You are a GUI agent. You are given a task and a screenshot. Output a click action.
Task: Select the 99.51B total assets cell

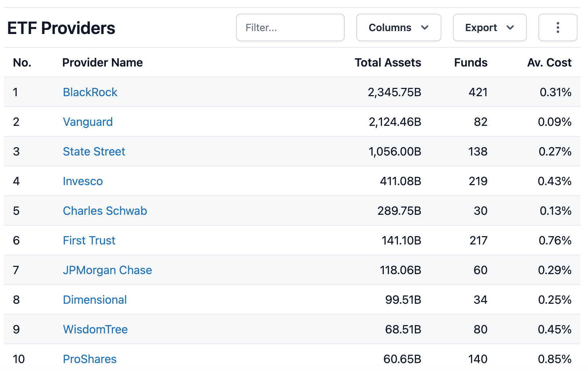point(403,300)
